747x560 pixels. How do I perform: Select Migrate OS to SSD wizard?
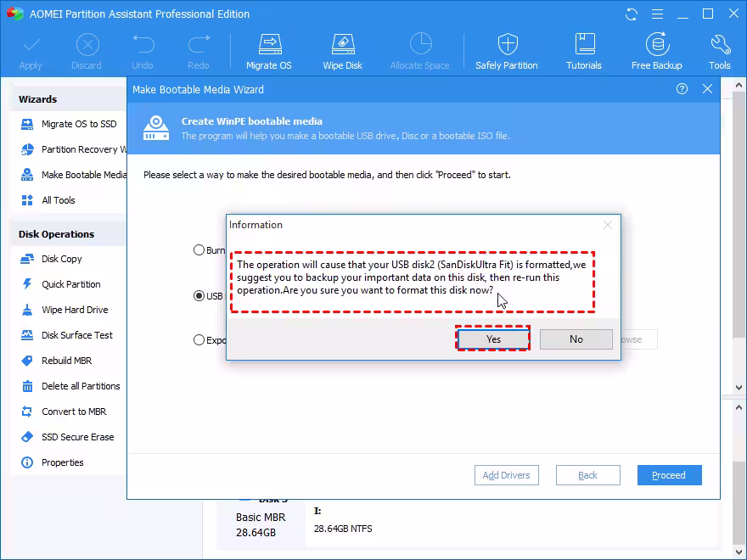click(69, 124)
